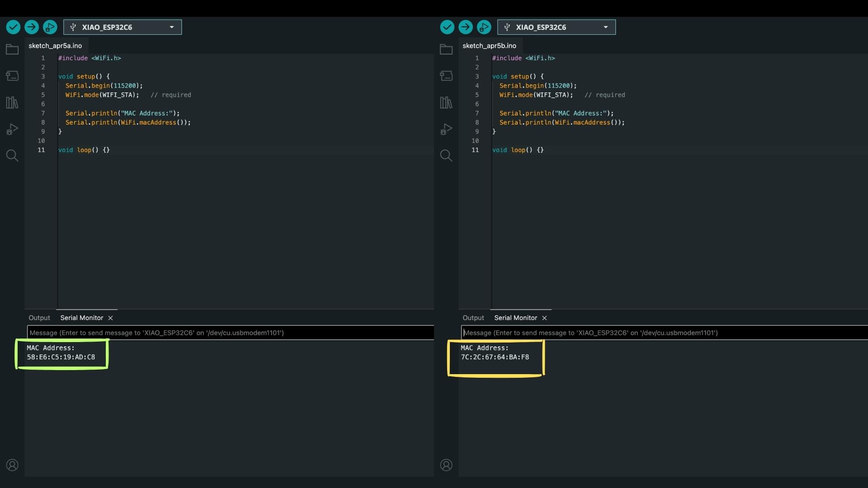Viewport: 868px width, 488px height.
Task: Click Verify checkmark in right IDE window
Action: click(447, 27)
